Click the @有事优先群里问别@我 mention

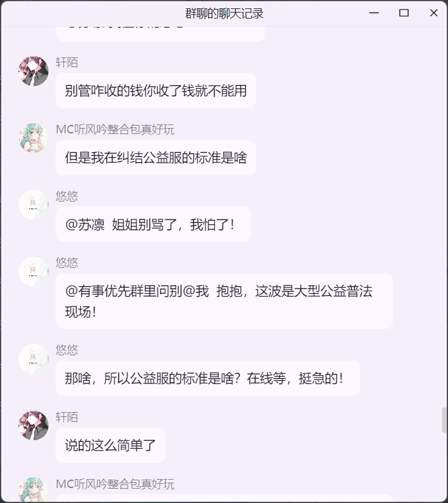pyautogui.click(x=137, y=291)
